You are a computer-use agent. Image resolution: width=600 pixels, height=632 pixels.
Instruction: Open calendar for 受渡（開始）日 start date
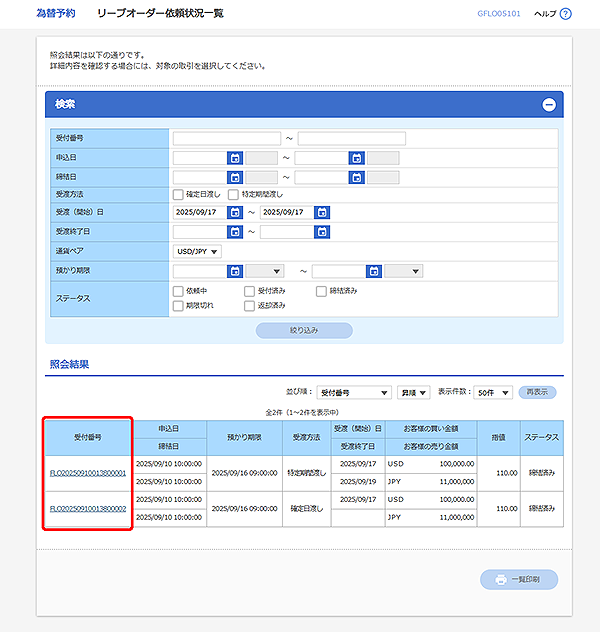pyautogui.click(x=235, y=212)
